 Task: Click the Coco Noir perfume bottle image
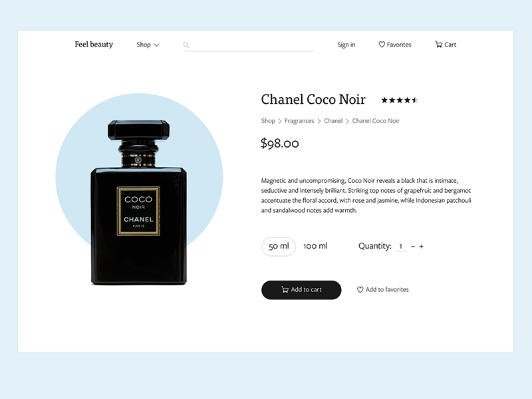(138, 202)
